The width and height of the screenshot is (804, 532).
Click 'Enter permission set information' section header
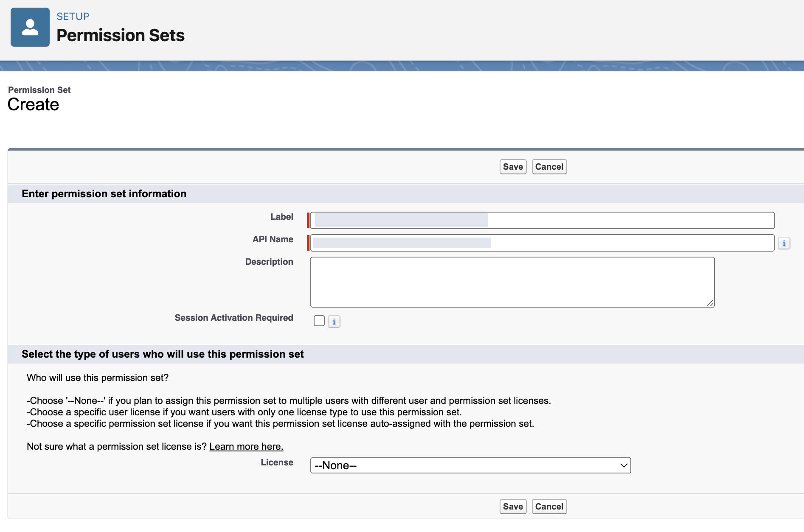pyautogui.click(x=104, y=194)
